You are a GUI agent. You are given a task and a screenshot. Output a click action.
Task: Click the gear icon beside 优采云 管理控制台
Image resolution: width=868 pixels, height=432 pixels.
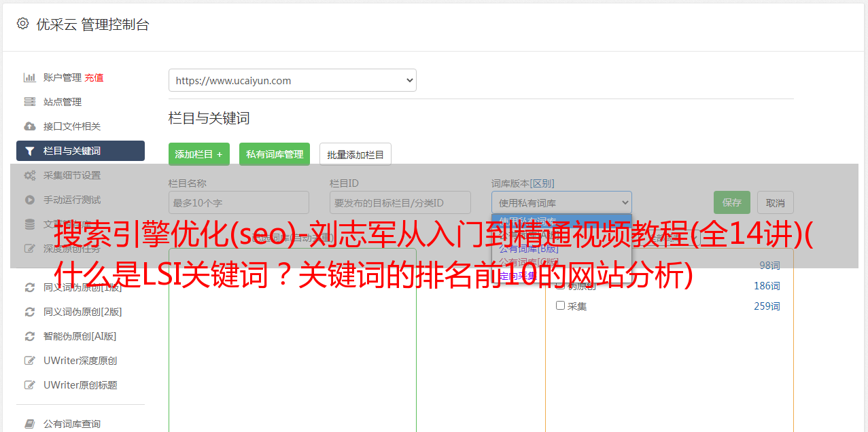tap(23, 24)
